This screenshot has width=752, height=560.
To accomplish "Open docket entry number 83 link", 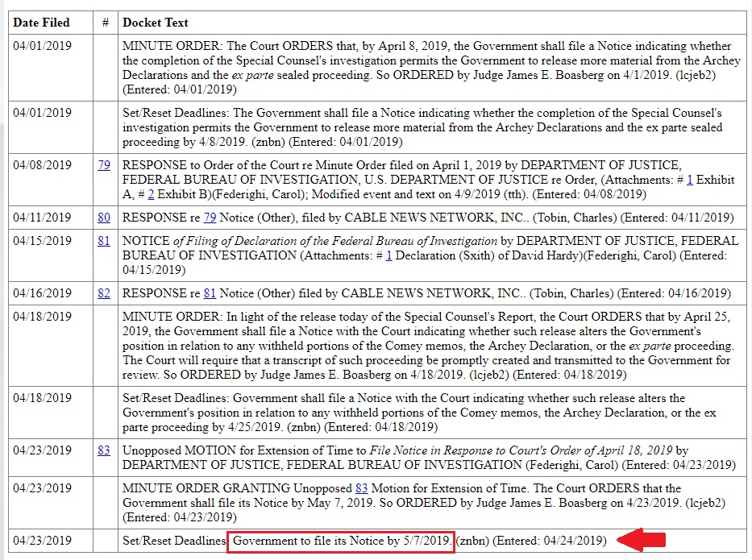I will click(104, 450).
